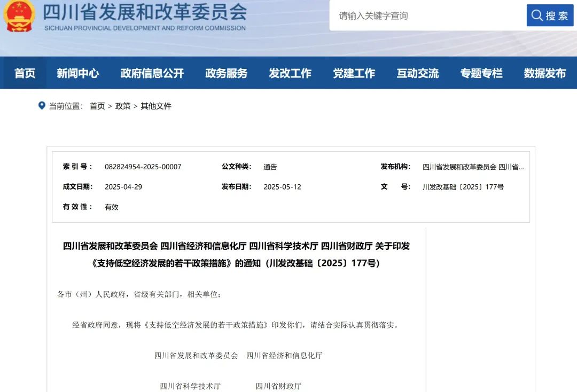Click the national emblem logo icon

coord(19,16)
